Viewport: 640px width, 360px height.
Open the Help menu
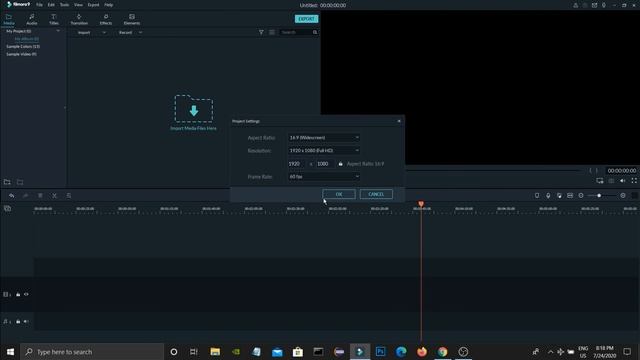pyautogui.click(x=109, y=5)
